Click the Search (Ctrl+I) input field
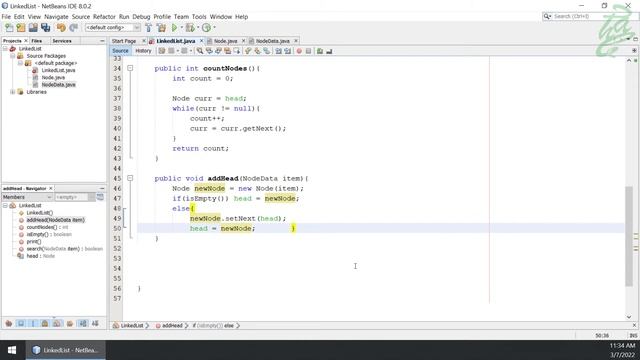The height and width of the screenshot is (360, 640). tap(588, 16)
